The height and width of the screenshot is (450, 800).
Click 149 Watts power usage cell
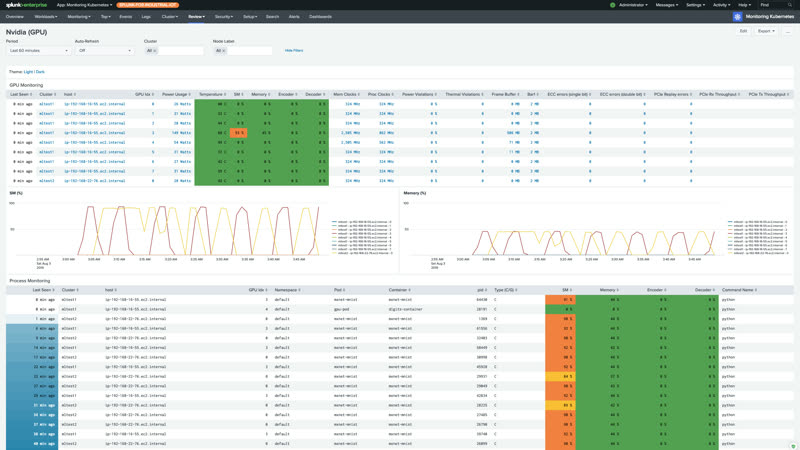182,133
